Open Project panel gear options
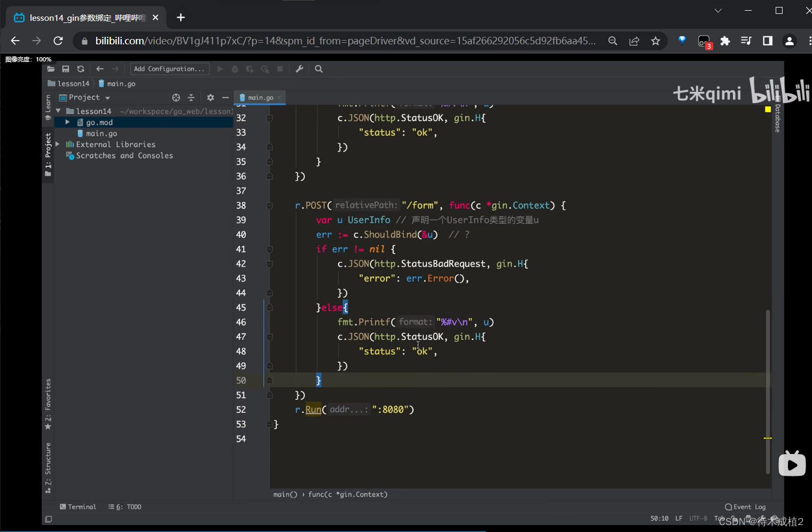Image resolution: width=812 pixels, height=532 pixels. [x=210, y=98]
